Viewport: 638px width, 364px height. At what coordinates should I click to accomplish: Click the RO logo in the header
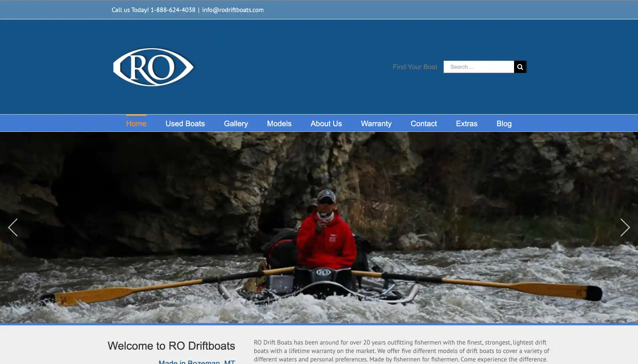(154, 67)
